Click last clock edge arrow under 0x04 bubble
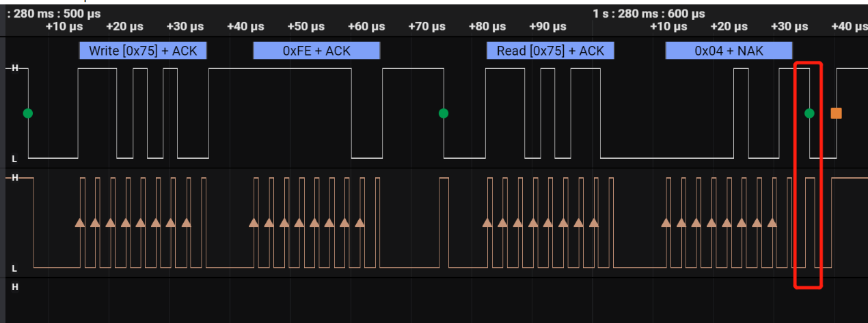This screenshot has height=323, width=868. (x=772, y=222)
